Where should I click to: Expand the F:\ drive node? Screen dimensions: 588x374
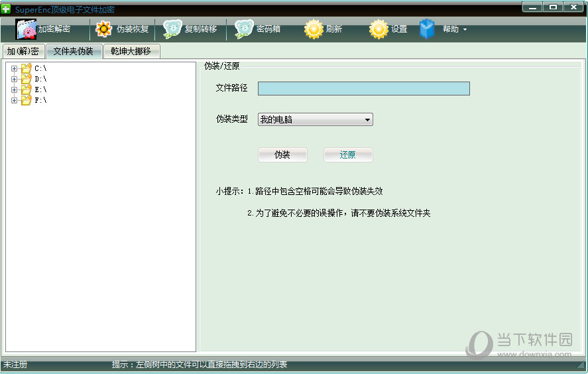pos(14,100)
